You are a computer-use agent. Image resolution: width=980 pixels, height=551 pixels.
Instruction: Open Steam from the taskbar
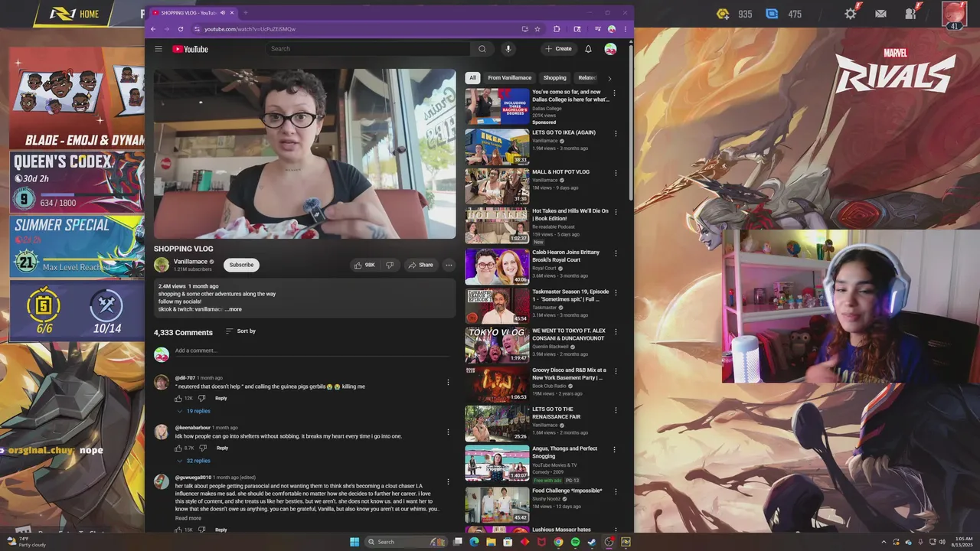592,542
